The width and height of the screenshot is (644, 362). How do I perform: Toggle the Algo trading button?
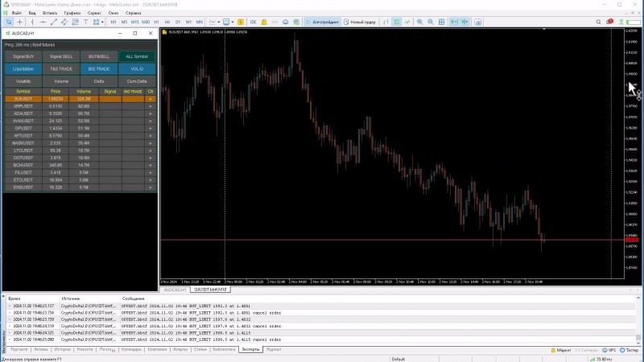323,23
